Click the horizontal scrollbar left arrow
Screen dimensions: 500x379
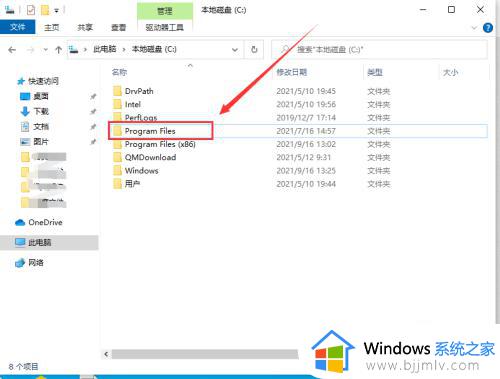106,354
